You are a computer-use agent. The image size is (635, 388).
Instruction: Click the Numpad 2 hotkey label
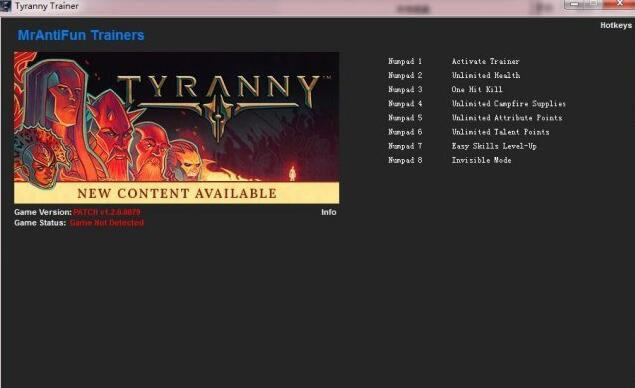(x=405, y=75)
